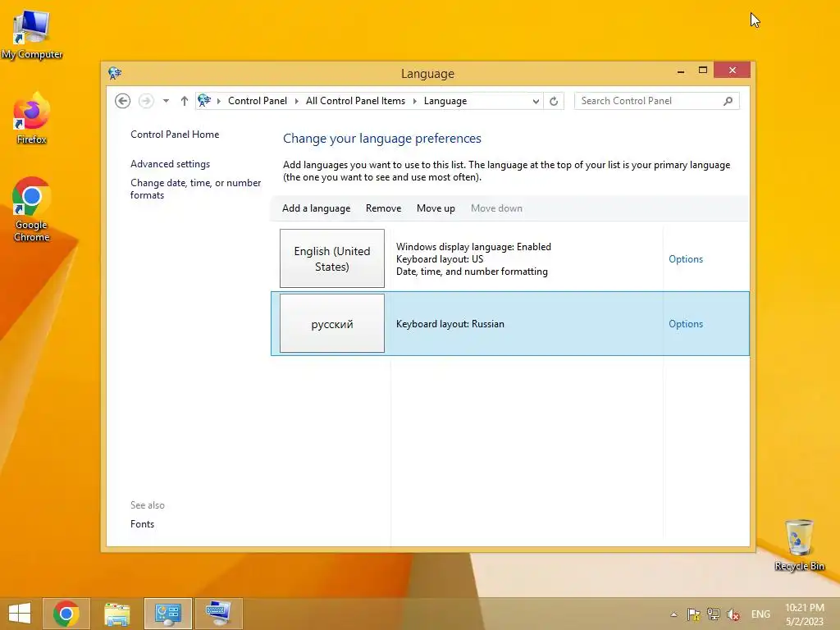This screenshot has height=630, width=840.
Task: Open Control Panel Home link
Action: point(175,135)
